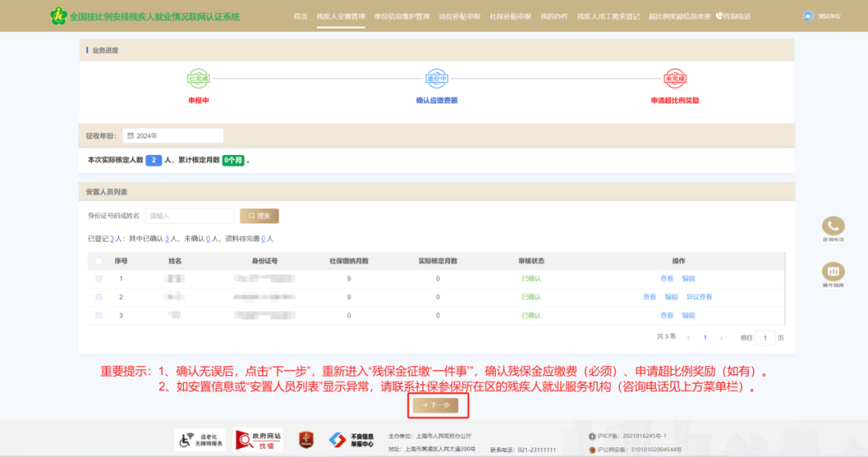This screenshot has height=457, width=868.
Task: Click the 未确认 count link
Action: pyautogui.click(x=208, y=239)
